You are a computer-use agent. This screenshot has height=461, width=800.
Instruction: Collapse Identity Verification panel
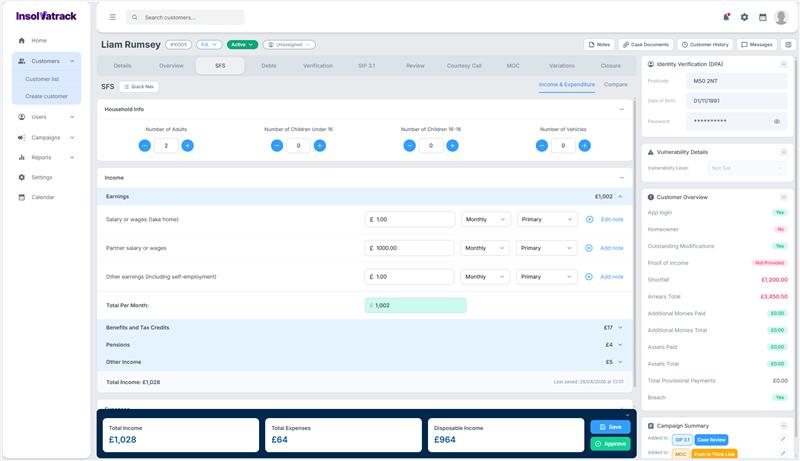[784, 64]
